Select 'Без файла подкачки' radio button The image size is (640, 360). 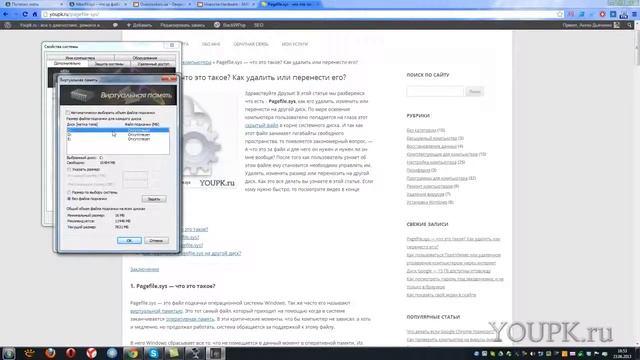[69, 199]
